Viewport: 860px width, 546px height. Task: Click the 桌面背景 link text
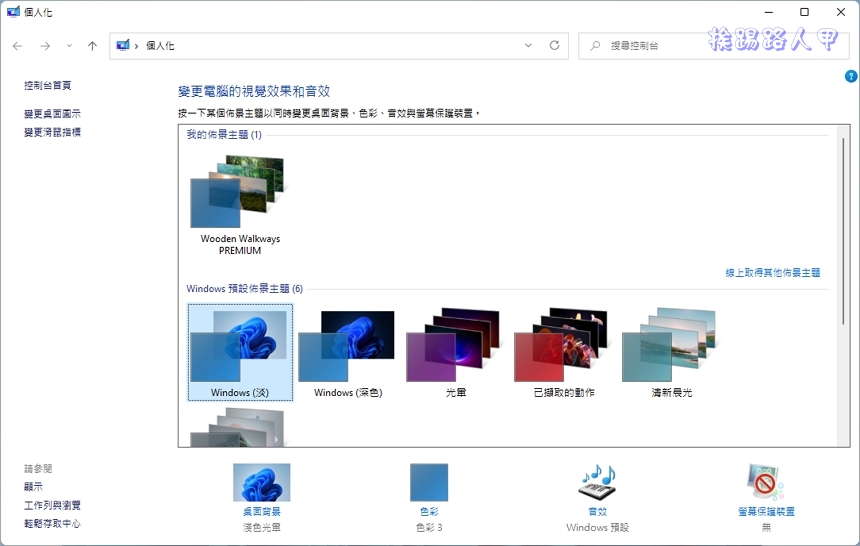[262, 511]
